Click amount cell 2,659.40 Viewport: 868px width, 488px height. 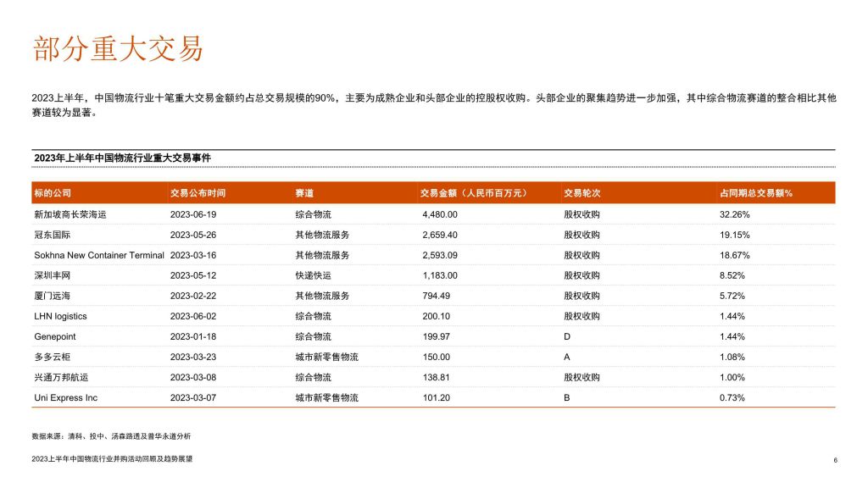point(440,235)
